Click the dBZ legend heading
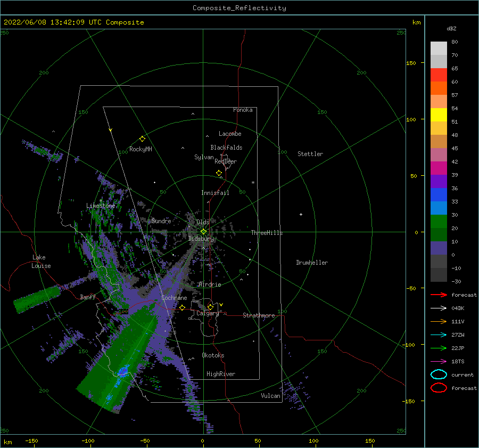Viewport: 479px width, 448px height. pos(451,28)
